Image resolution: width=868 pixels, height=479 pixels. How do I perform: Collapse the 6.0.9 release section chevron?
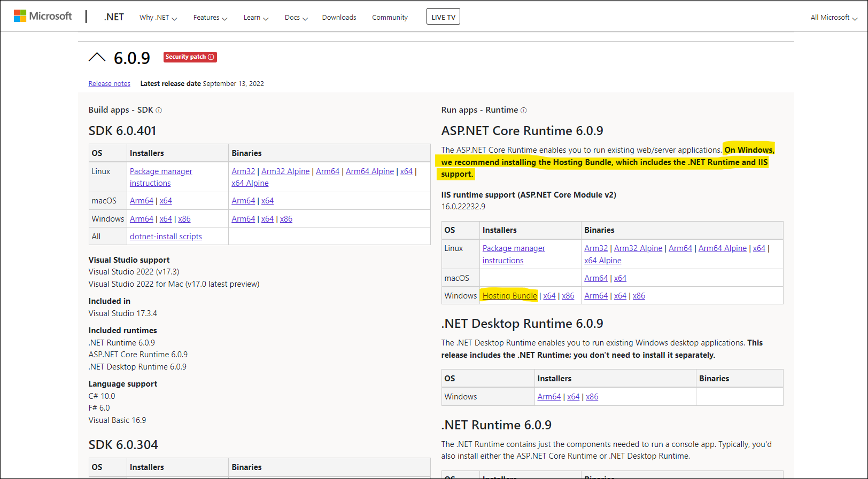[97, 57]
